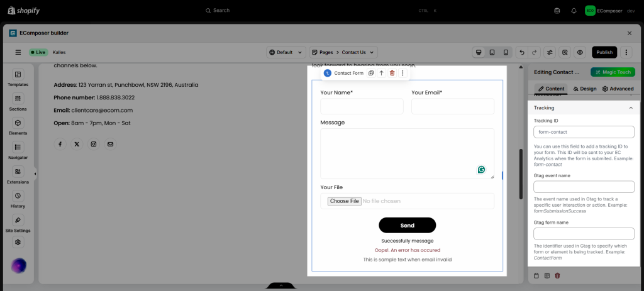Click the Publish button
644x291 pixels.
604,53
